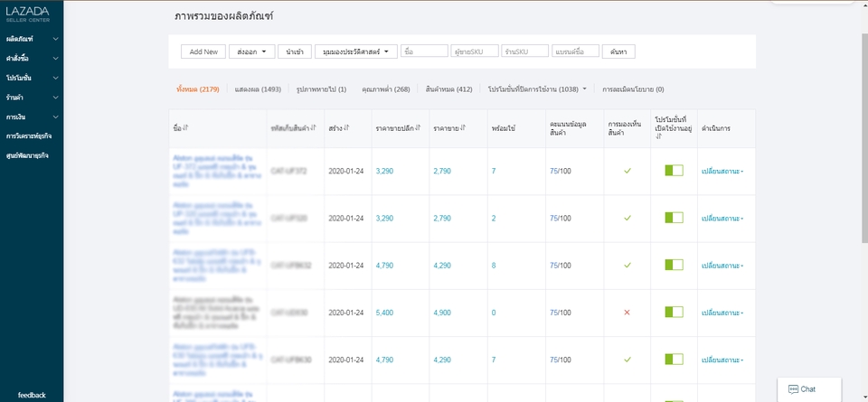This screenshot has height=402, width=868.
Task: Open เปลี่ยนสถานะ dropdown in the stock 8 row
Action: point(722,266)
